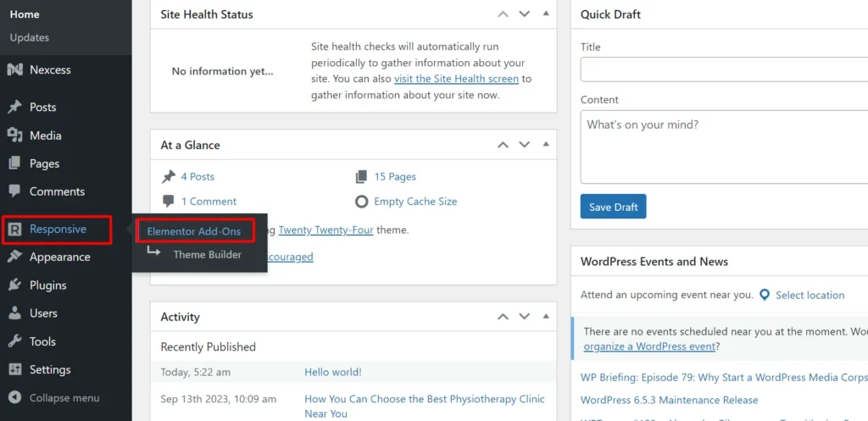Open the Twenty Twenty-Four theme link
Viewport: 868px width, 421px height.
click(x=326, y=229)
